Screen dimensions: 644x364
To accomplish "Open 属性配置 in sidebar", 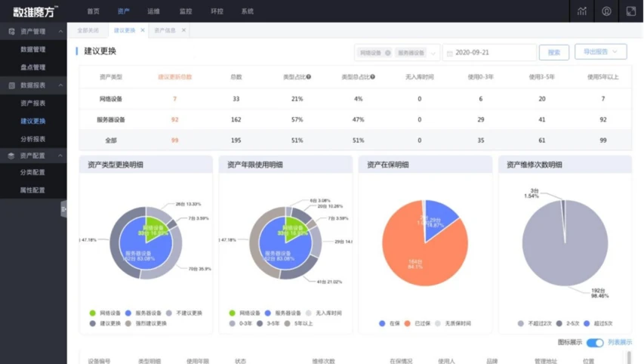I will (33, 190).
